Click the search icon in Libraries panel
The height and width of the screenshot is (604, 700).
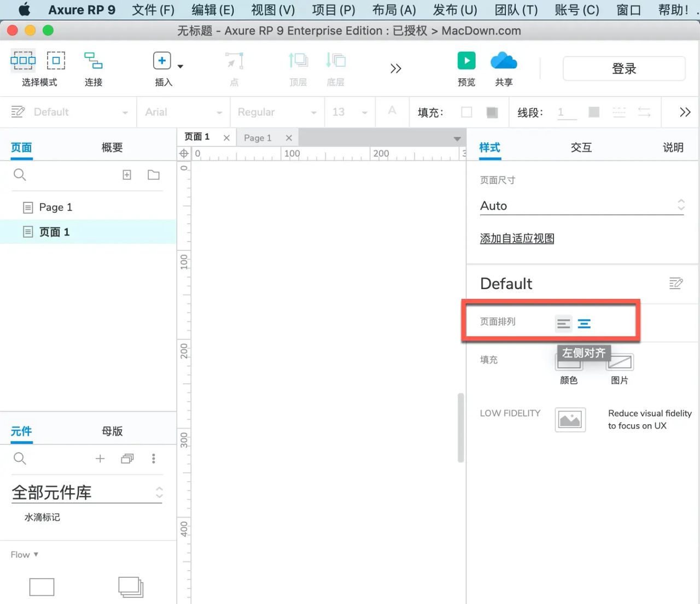click(x=20, y=459)
